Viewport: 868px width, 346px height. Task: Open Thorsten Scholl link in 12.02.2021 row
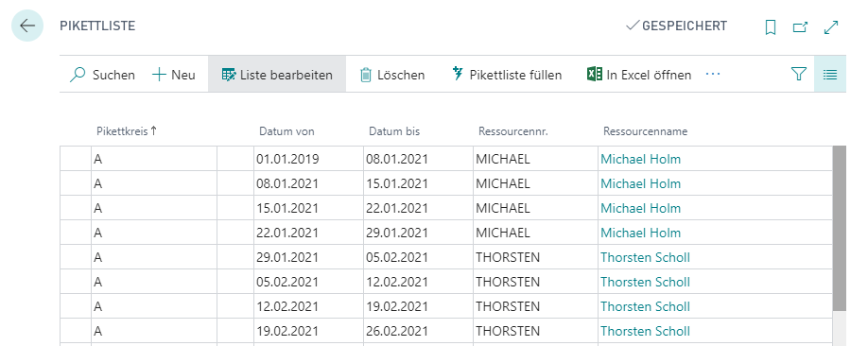646,306
